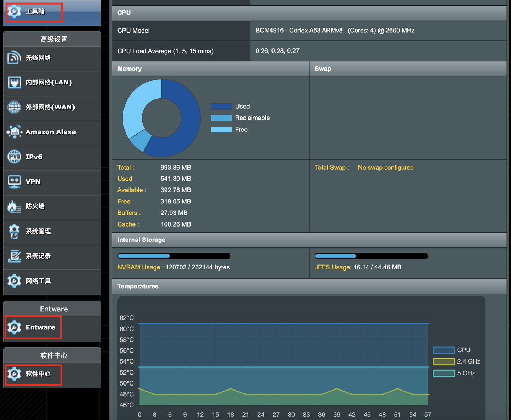Click the IPv6 globe icon
The height and width of the screenshot is (420, 511).
(x=14, y=157)
